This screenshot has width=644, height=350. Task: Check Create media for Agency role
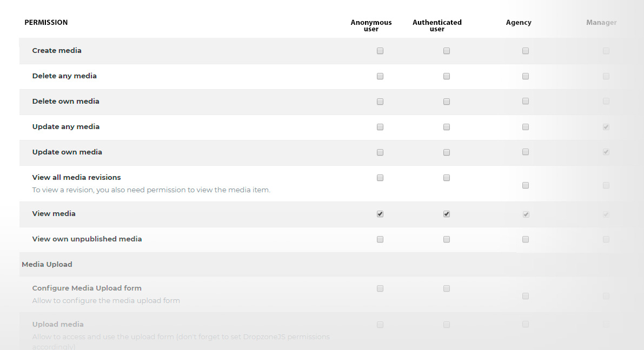525,51
